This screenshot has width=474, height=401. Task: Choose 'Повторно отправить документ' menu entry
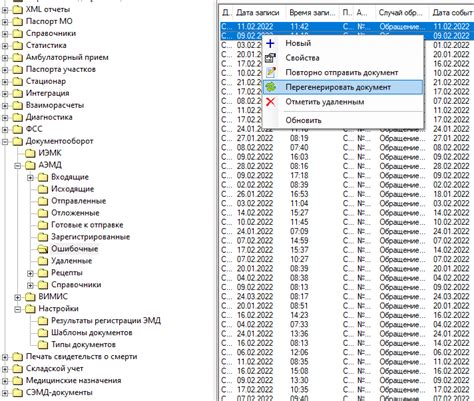(343, 73)
